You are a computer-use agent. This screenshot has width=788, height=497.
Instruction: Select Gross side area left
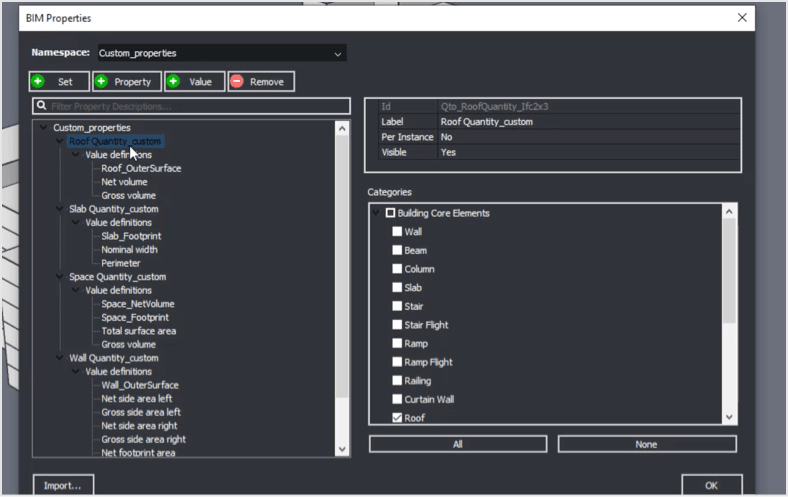coord(141,413)
